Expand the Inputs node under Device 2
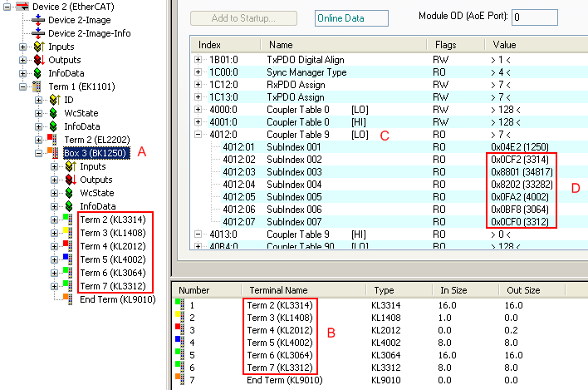The height and width of the screenshot is (390, 588). click(22, 47)
